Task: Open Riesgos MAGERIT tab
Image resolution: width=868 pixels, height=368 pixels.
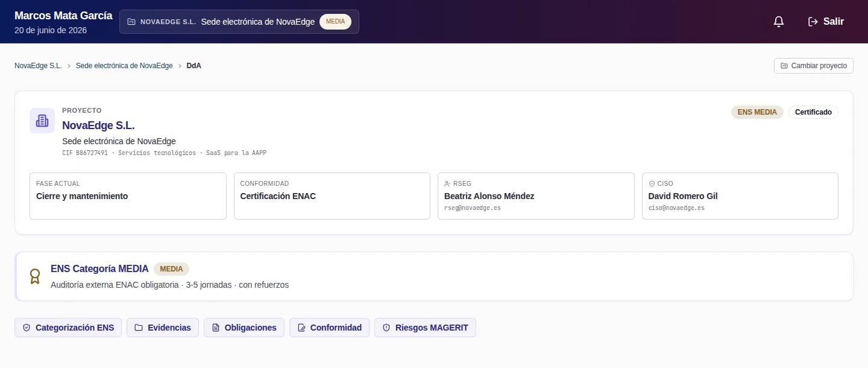Action: (x=425, y=328)
